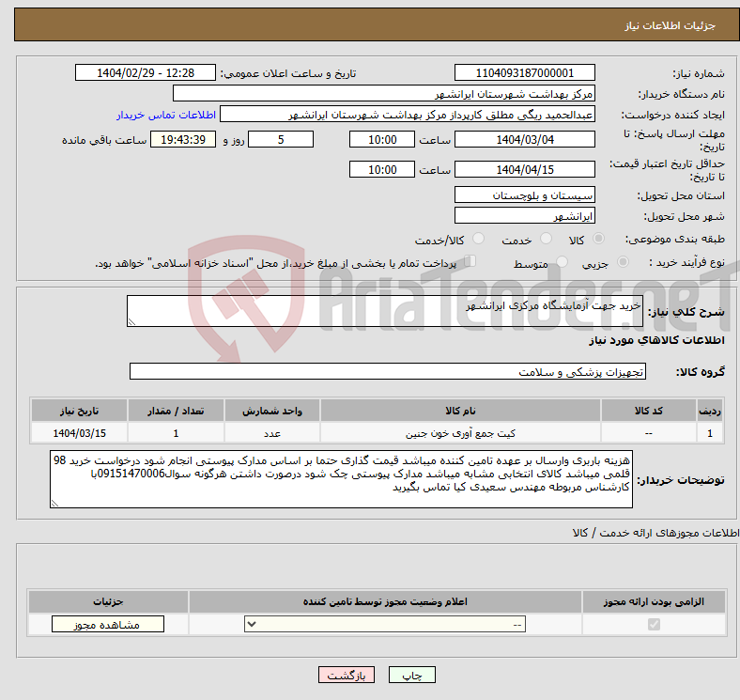Click the جزئیات column header in permits table
The width and height of the screenshot is (740, 700).
(108, 601)
